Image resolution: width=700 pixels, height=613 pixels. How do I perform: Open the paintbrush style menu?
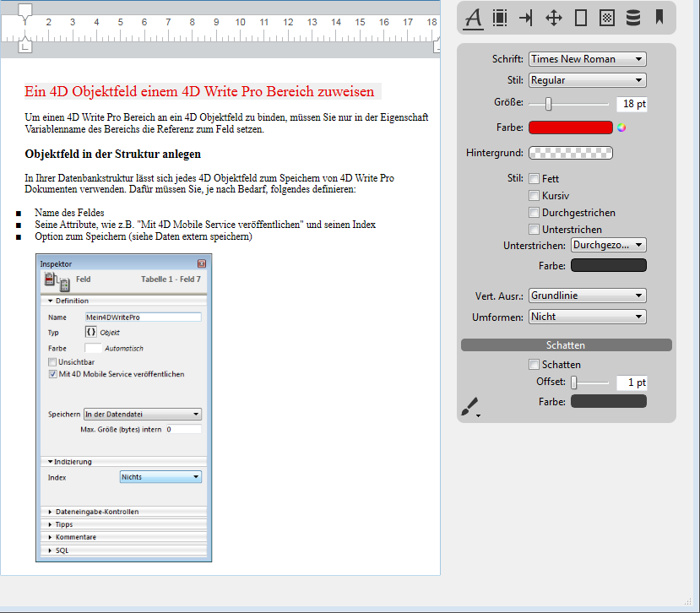coord(470,408)
